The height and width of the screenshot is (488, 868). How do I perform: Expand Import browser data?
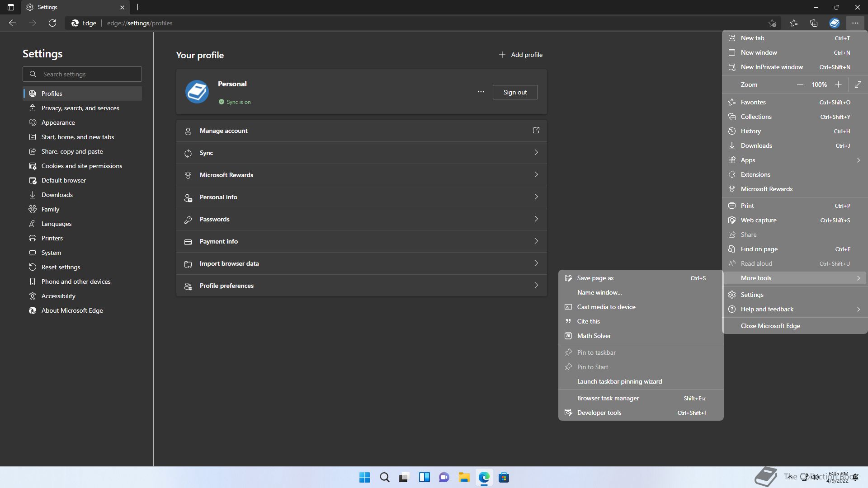[x=362, y=263]
